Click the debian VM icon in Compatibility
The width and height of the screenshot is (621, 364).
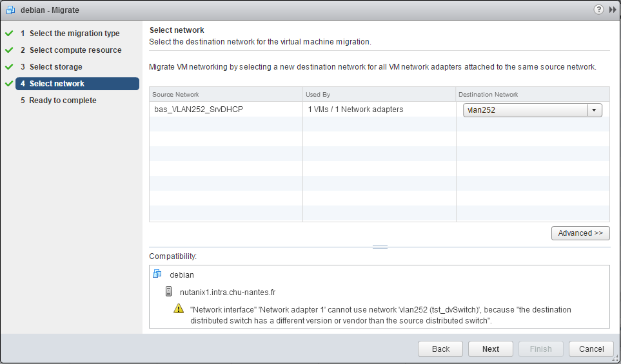pos(157,274)
